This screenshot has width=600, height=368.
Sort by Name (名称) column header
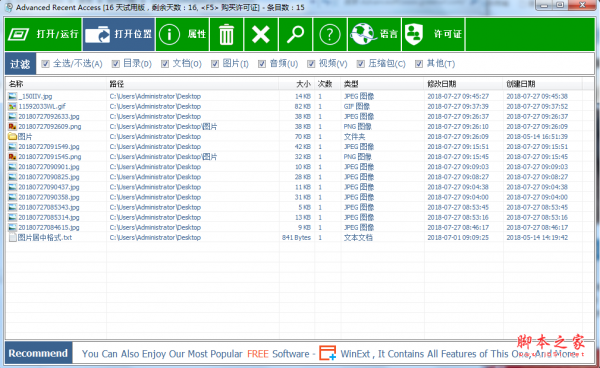[56, 84]
